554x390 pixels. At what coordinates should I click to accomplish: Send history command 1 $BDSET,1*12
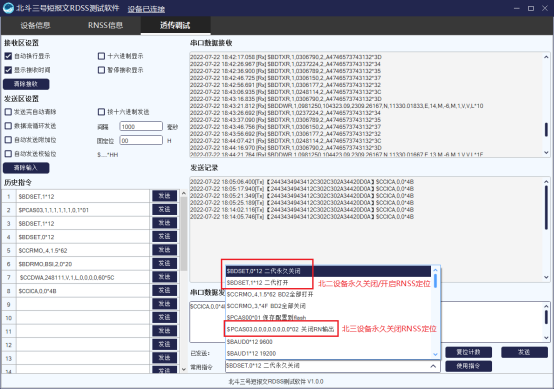click(x=165, y=196)
